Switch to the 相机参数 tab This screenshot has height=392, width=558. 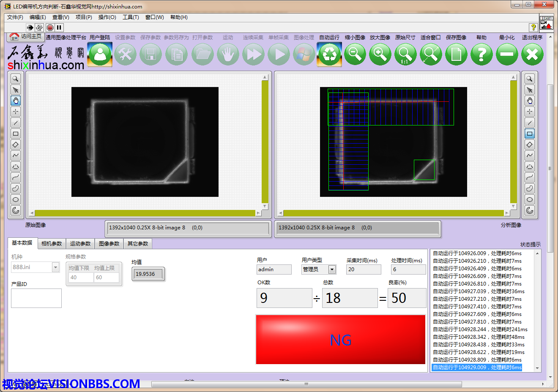click(x=52, y=244)
